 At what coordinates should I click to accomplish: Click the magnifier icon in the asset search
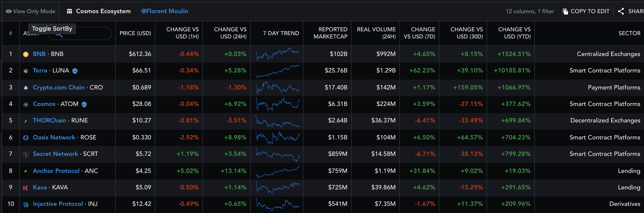[59, 34]
